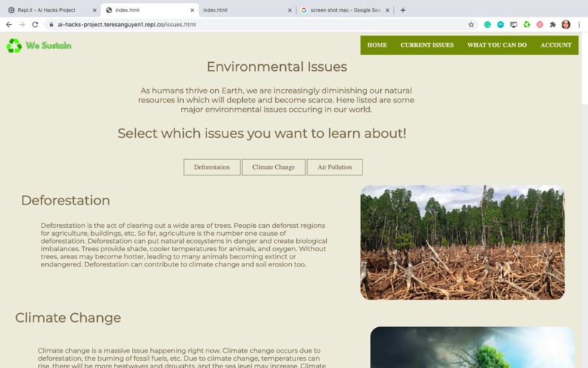The image size is (588, 368).
Task: Open the Extensions puzzle piece menu
Action: click(552, 24)
